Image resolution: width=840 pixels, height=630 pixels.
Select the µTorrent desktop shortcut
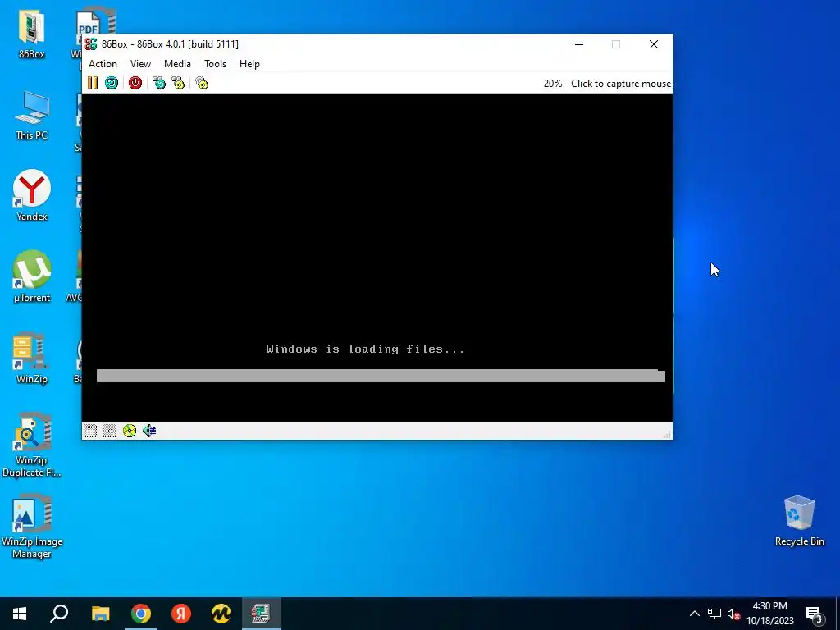(x=32, y=277)
